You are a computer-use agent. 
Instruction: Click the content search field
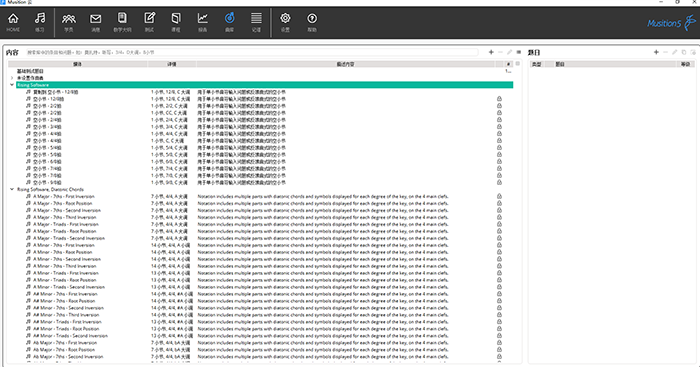point(251,52)
